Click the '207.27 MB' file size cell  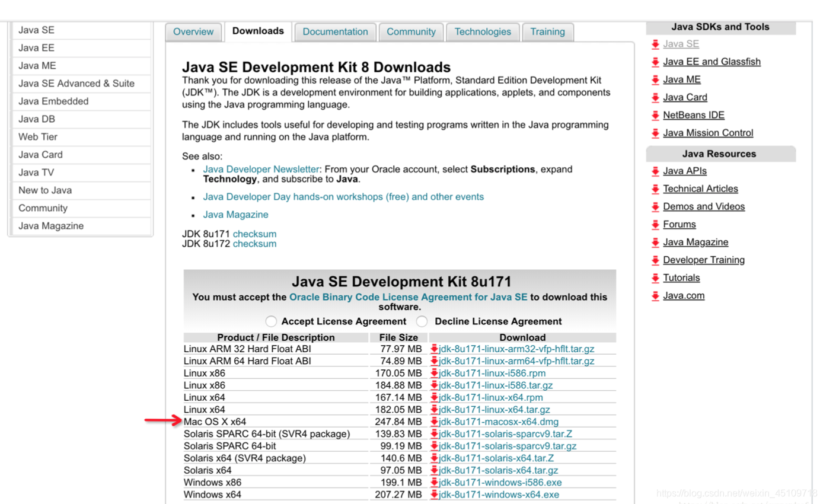(399, 495)
